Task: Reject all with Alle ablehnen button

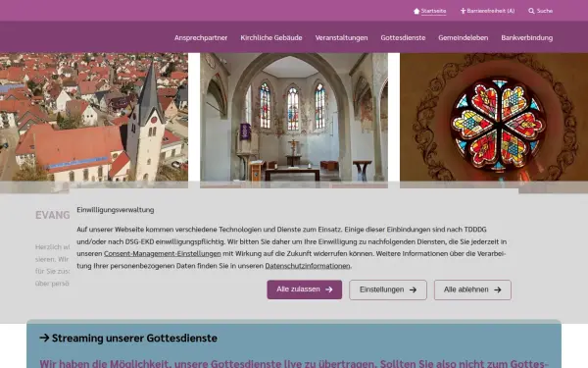Action: click(472, 289)
